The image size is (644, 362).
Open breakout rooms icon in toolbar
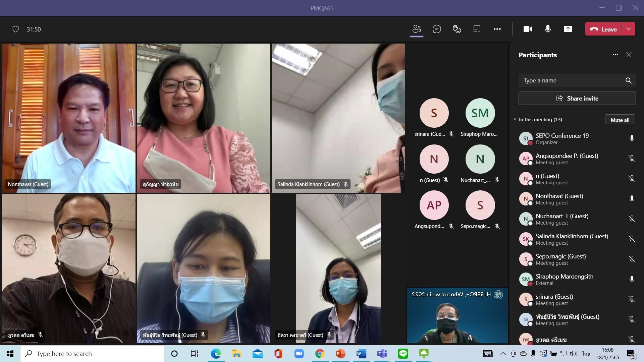point(477,29)
